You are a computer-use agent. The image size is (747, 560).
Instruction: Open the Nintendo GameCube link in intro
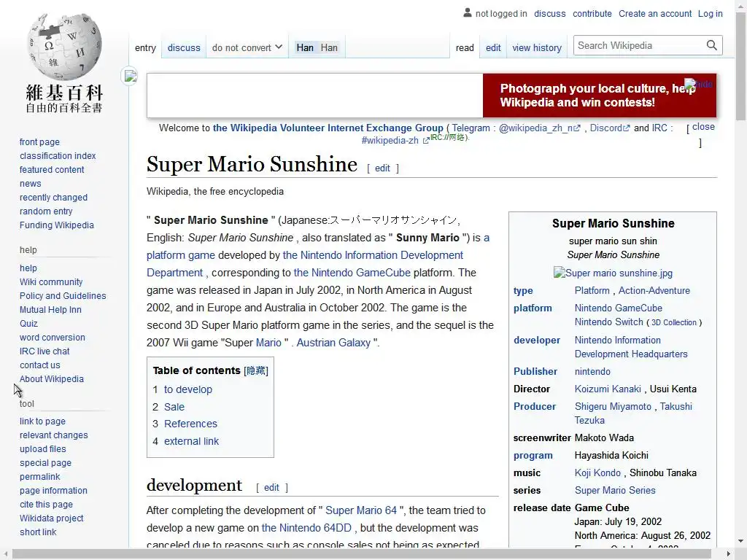pyautogui.click(x=352, y=273)
